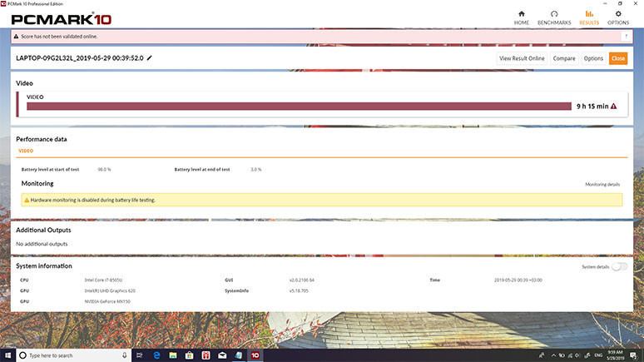Click the ENG language indicator

tap(598, 355)
